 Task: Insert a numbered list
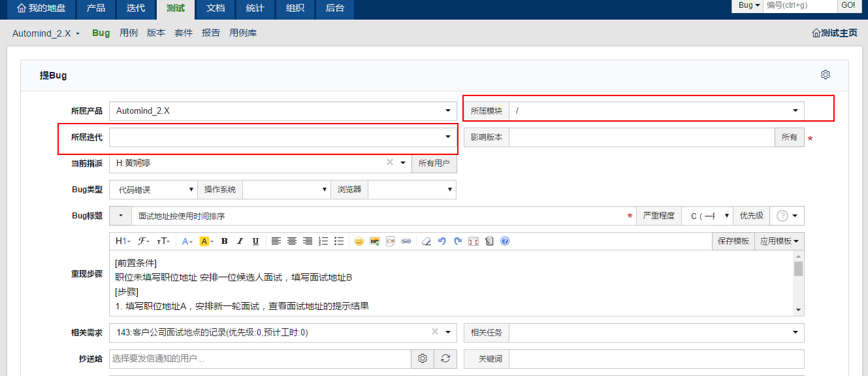pyautogui.click(x=323, y=241)
